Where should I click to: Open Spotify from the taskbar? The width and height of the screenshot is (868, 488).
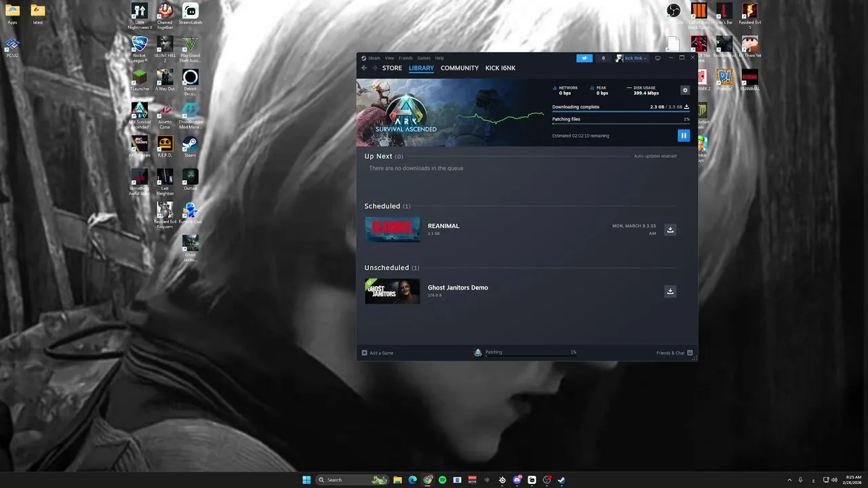coord(442,480)
